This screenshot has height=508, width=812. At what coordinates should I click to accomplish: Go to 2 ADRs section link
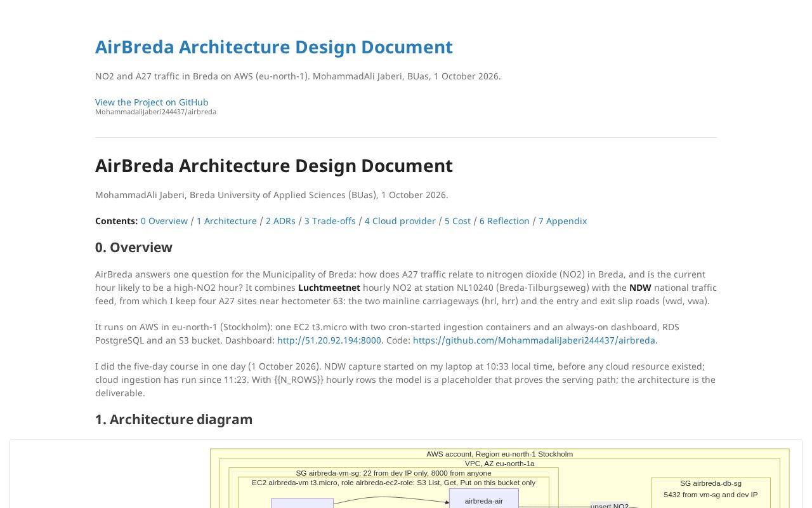[280, 221]
